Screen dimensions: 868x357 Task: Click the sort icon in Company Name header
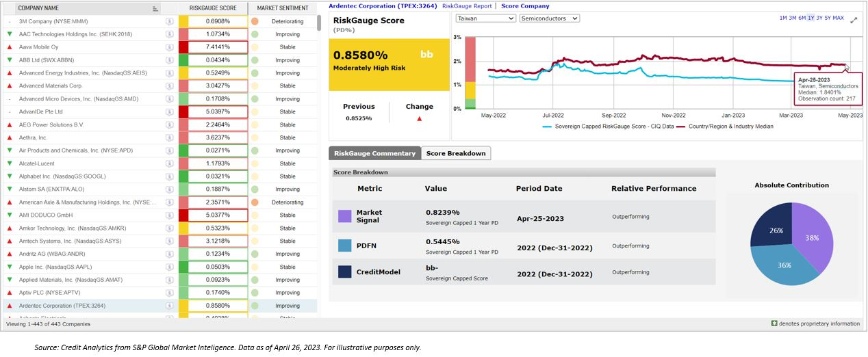point(155,9)
